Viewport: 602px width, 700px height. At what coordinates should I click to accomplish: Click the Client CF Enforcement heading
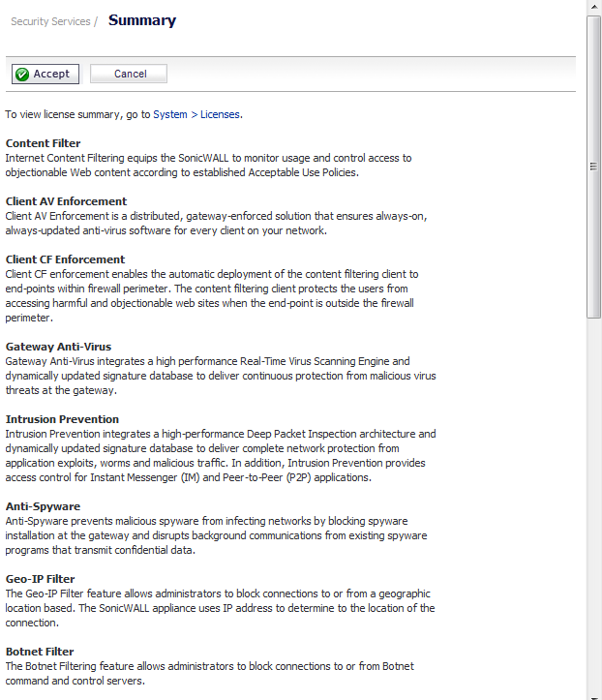[x=65, y=259]
